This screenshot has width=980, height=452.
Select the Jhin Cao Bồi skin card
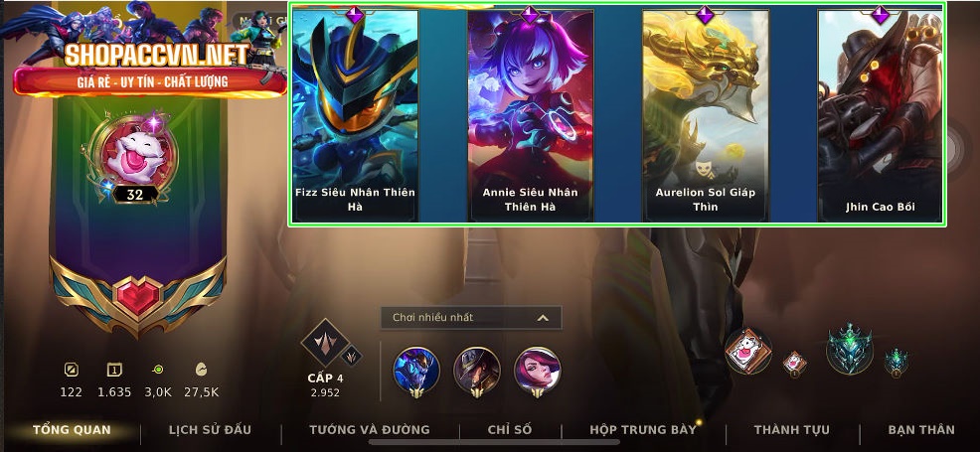880,115
